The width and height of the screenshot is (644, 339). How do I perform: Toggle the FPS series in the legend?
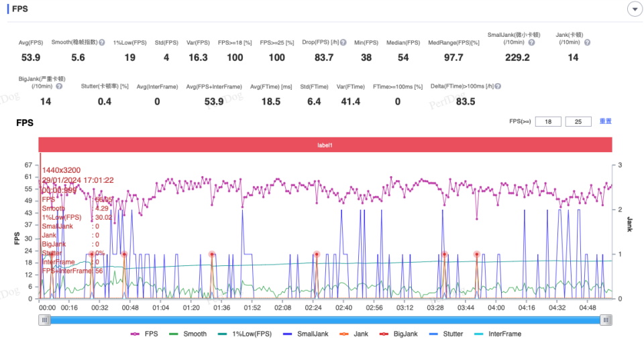coord(144,334)
